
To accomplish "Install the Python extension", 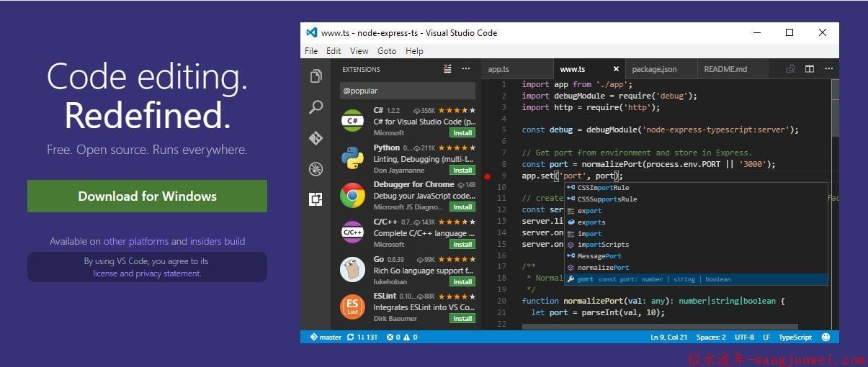I will tap(462, 171).
